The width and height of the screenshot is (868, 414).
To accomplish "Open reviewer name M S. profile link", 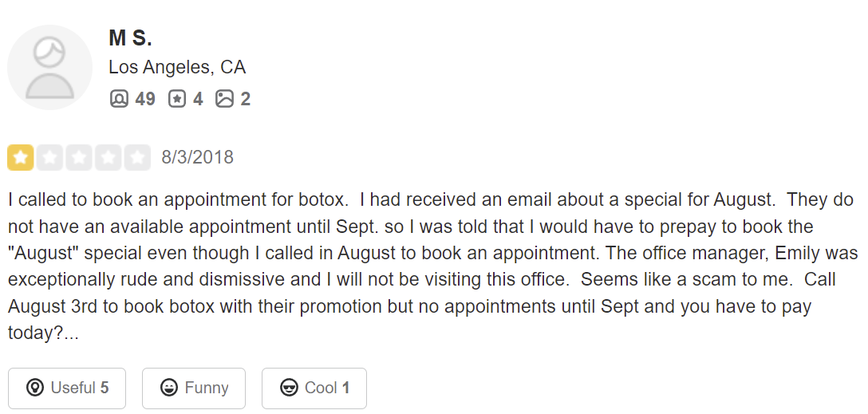I will 130,37.
